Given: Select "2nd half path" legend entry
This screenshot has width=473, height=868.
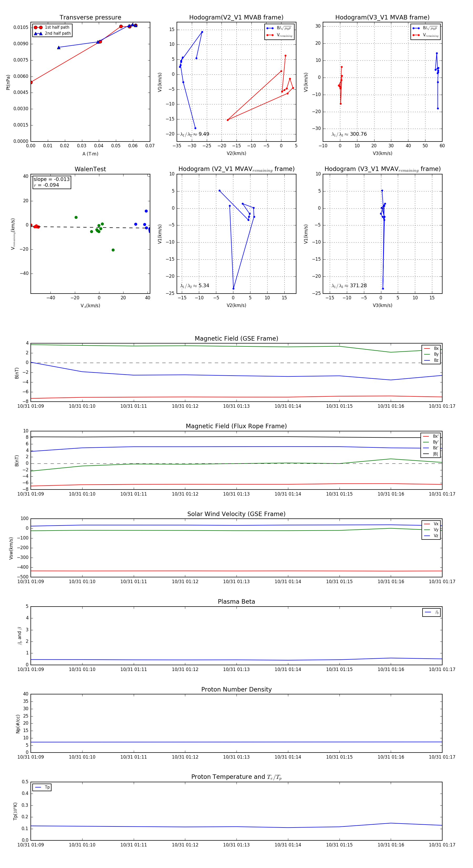Looking at the screenshot, I should click(53, 33).
